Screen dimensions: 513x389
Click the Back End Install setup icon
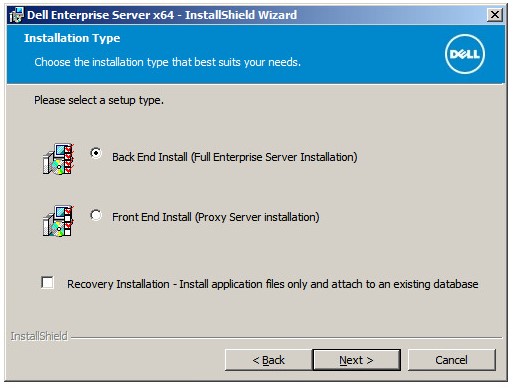58,159
